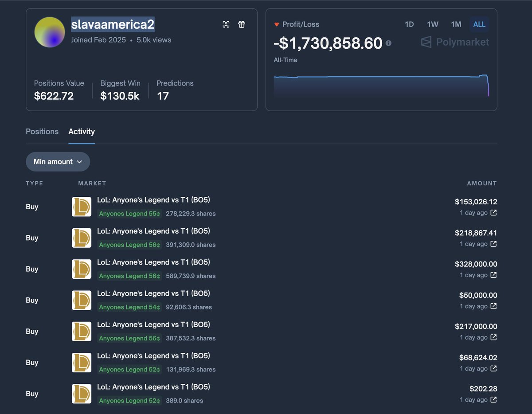Click the username slavaamerica2
The width and height of the screenshot is (532, 414).
pyautogui.click(x=112, y=24)
